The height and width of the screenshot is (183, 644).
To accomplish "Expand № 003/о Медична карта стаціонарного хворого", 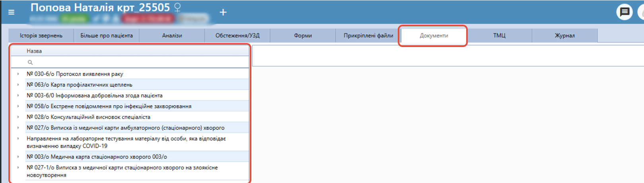I will point(18,157).
